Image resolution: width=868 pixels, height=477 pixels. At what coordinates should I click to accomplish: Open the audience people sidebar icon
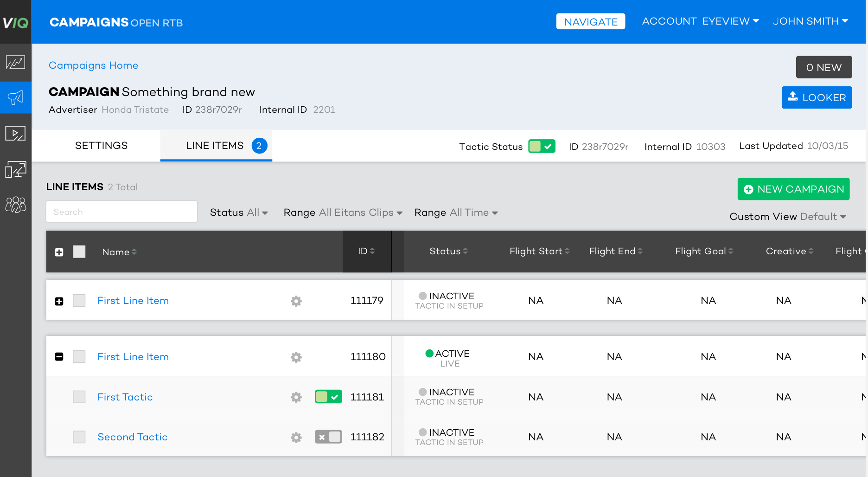click(x=15, y=205)
